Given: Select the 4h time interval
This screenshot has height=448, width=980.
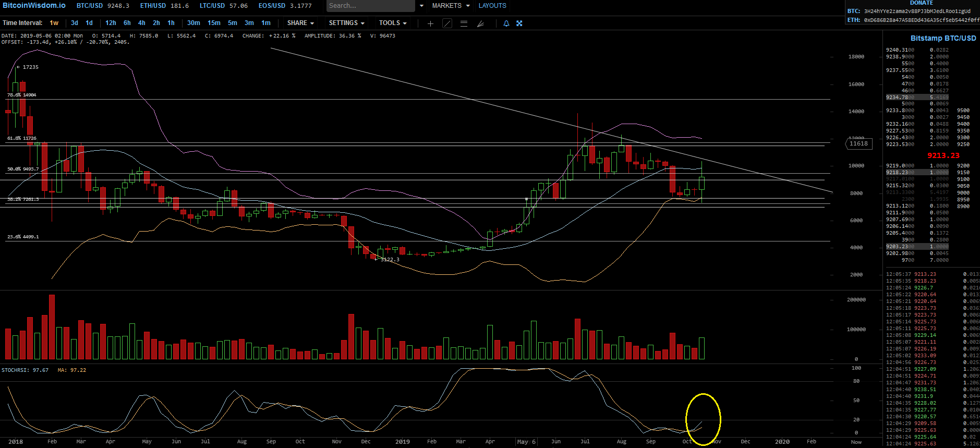Looking at the screenshot, I should 142,23.
